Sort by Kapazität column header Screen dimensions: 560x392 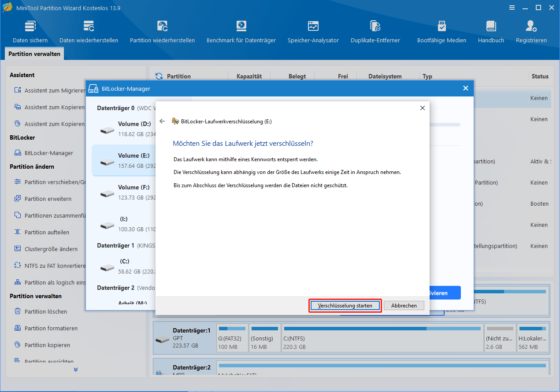pyautogui.click(x=249, y=76)
